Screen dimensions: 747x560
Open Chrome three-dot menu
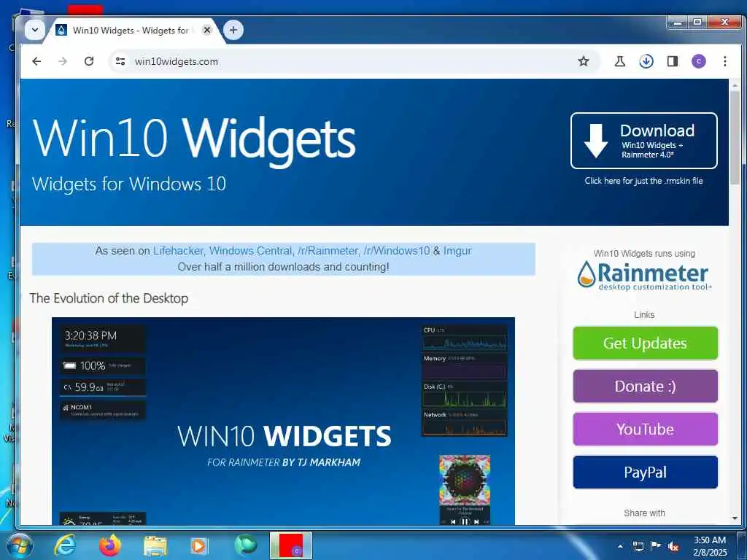724,61
